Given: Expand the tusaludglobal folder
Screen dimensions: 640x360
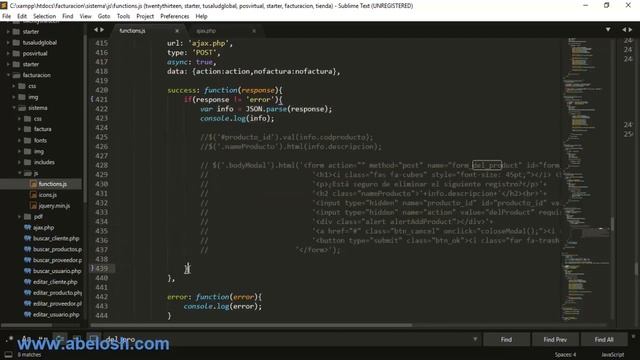Looking at the screenshot, I should (8, 42).
